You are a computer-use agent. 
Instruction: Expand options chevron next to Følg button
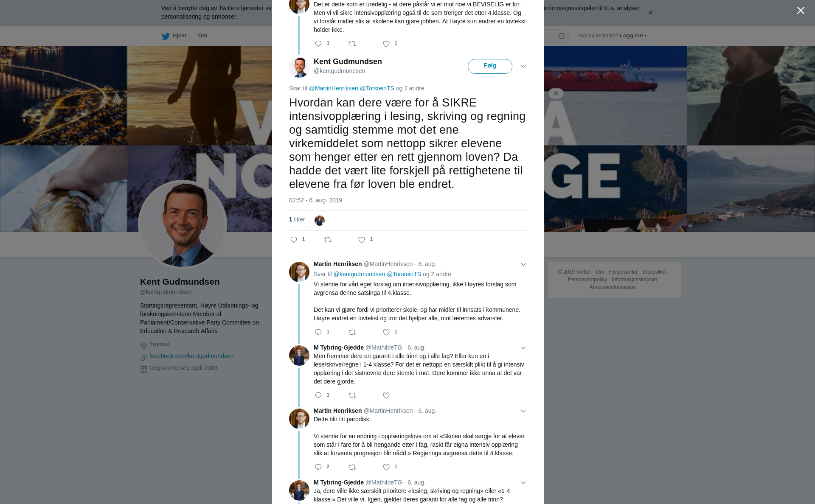click(x=523, y=66)
